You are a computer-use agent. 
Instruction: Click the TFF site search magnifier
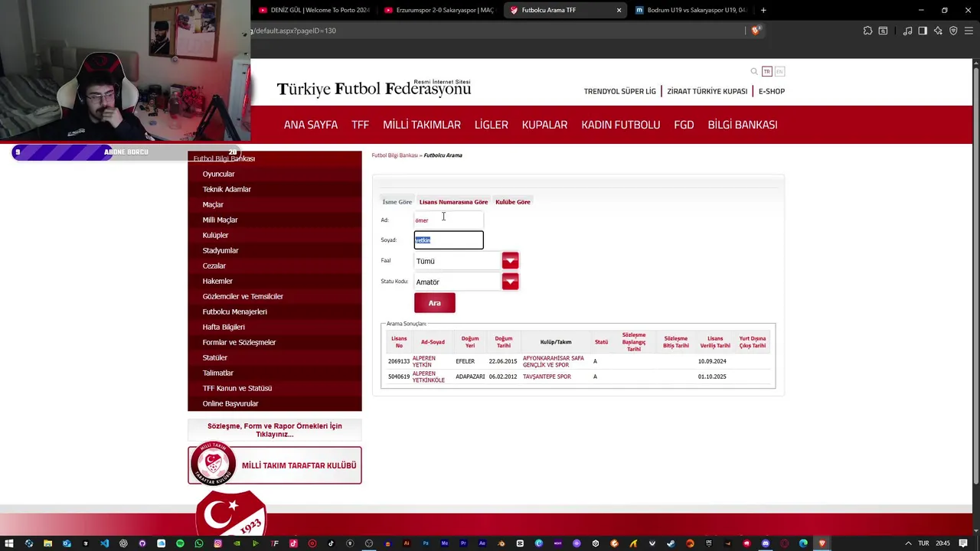coord(754,71)
